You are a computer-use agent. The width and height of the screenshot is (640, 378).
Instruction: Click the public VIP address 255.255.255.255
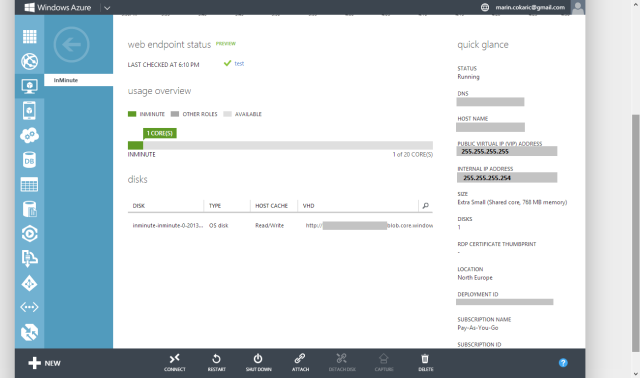[485, 151]
